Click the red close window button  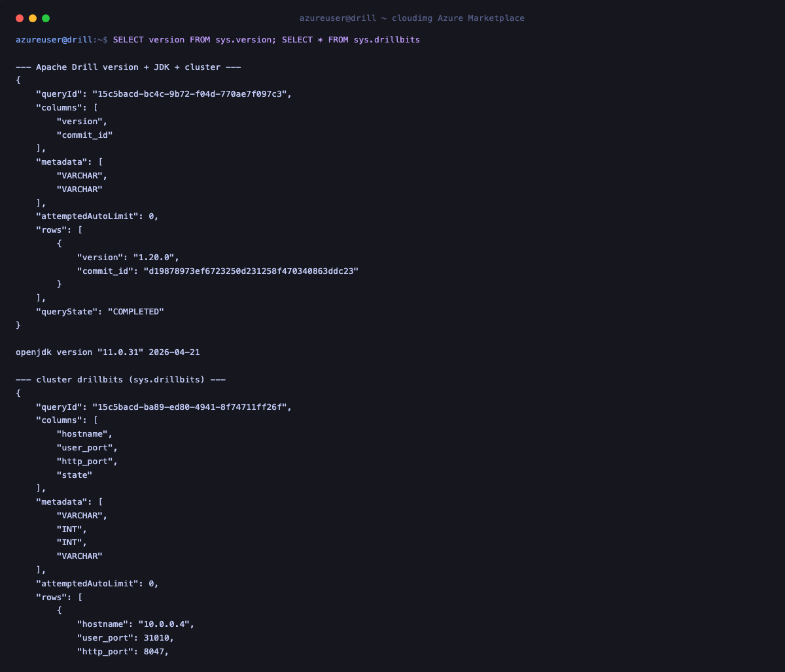pos(20,18)
